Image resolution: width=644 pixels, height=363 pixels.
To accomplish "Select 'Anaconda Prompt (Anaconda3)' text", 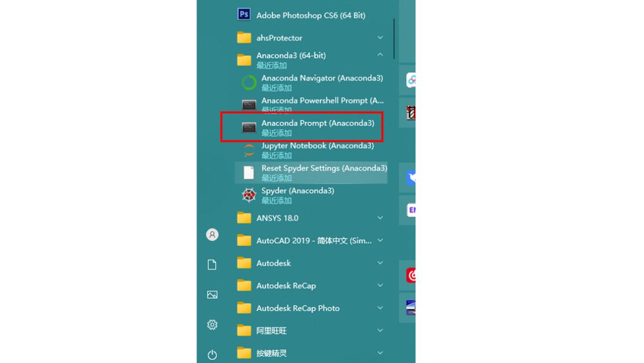I will [318, 123].
